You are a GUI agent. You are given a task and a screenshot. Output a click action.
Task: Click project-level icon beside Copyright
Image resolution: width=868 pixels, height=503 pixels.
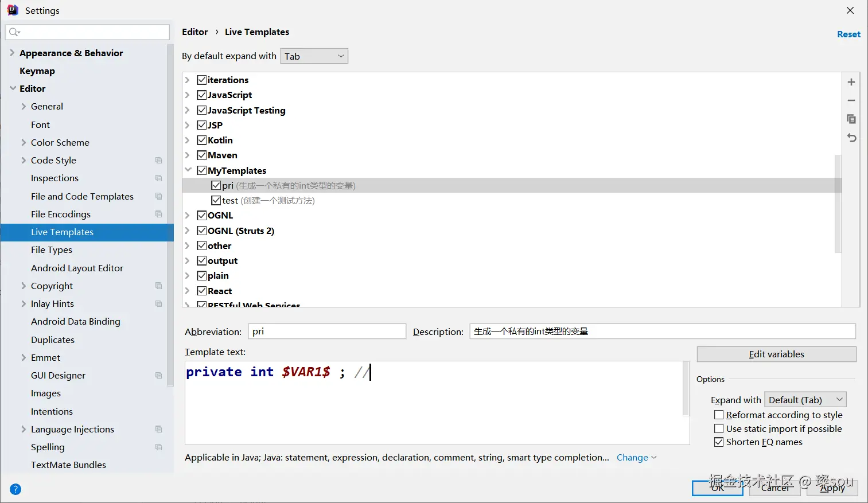[159, 286]
